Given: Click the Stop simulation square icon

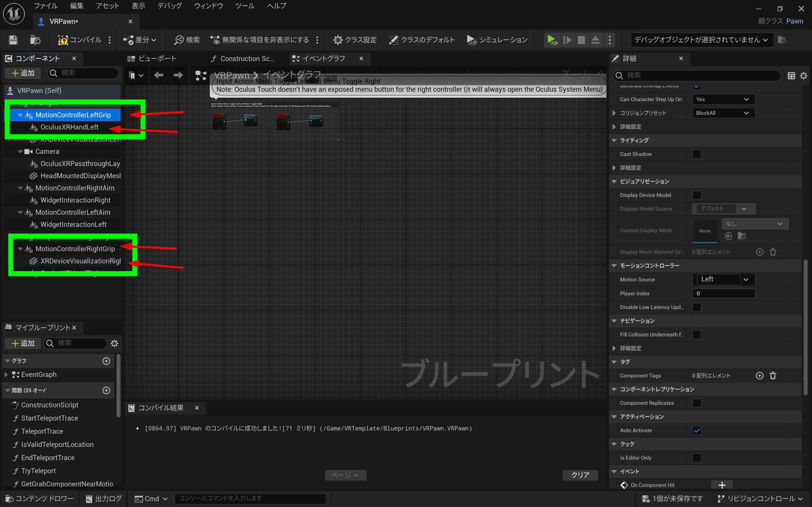Looking at the screenshot, I should (x=581, y=40).
